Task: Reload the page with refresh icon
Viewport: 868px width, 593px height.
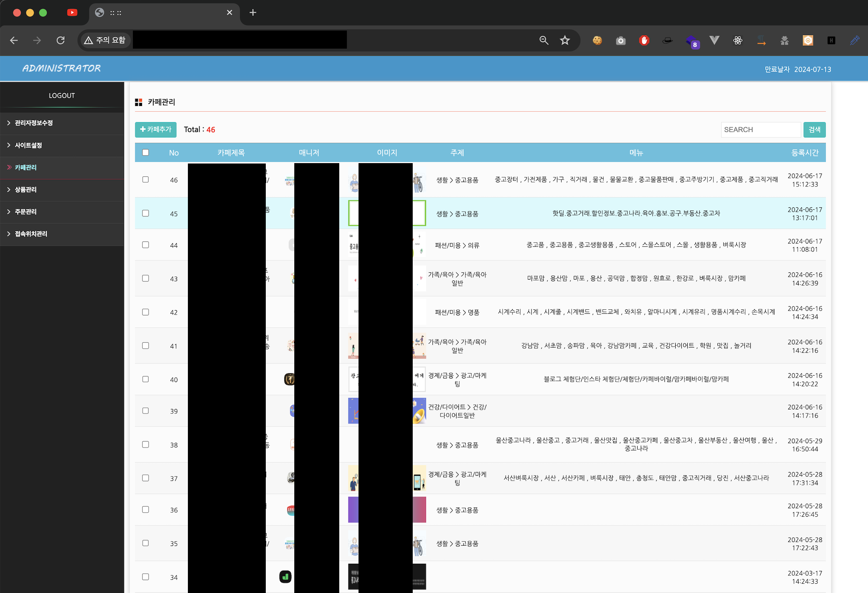Action: [61, 40]
